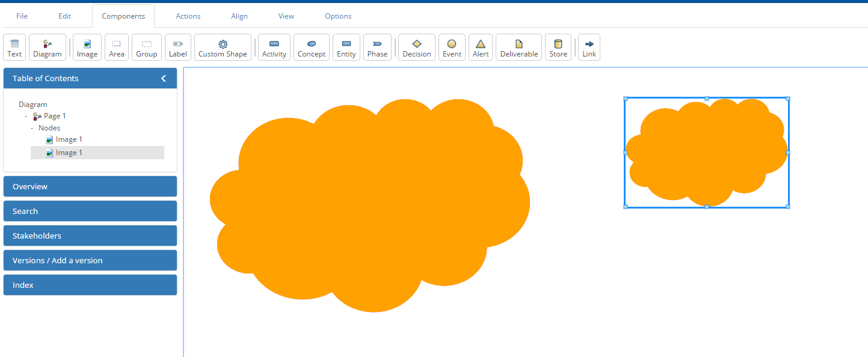The image size is (868, 357).
Task: Click the large orange cloud image
Action: (369, 204)
